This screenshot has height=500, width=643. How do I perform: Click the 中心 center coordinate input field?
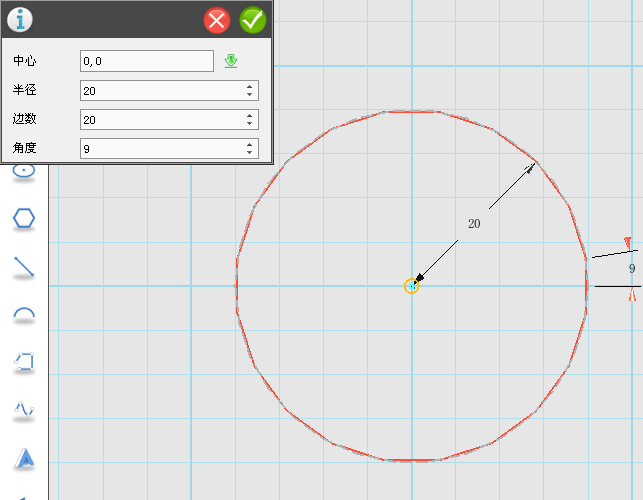147,61
